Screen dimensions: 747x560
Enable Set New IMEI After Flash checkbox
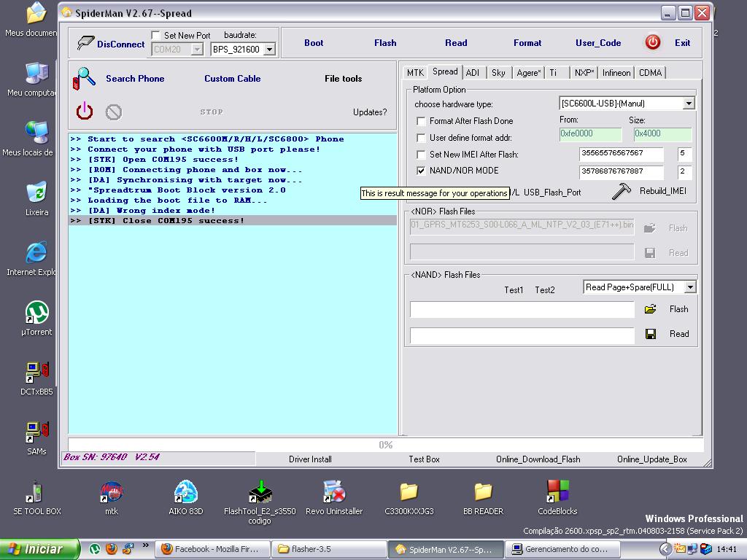[x=421, y=155]
